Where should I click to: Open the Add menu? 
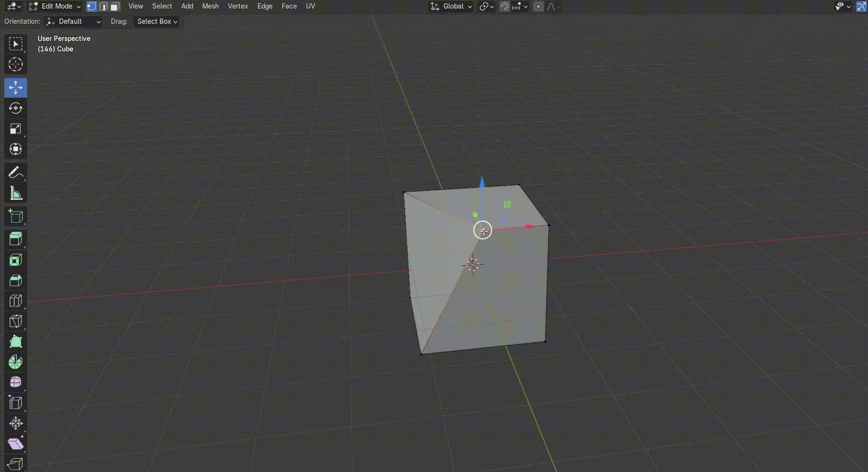(x=187, y=6)
